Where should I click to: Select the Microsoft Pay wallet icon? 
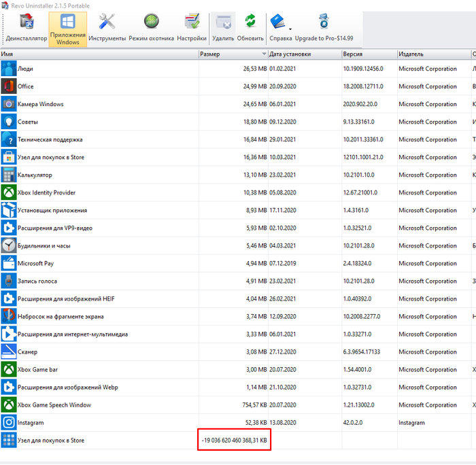pyautogui.click(x=9, y=264)
